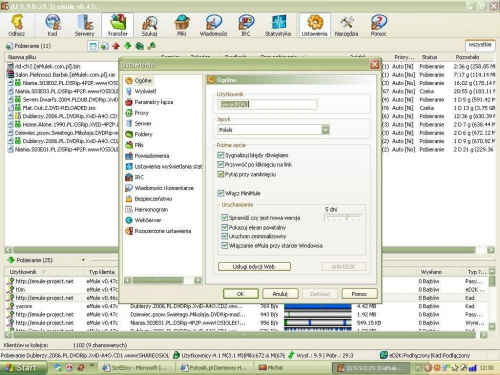The image size is (500, 375).
Task: Toggle Włącz MiniMule checkbox
Action: pyautogui.click(x=220, y=193)
